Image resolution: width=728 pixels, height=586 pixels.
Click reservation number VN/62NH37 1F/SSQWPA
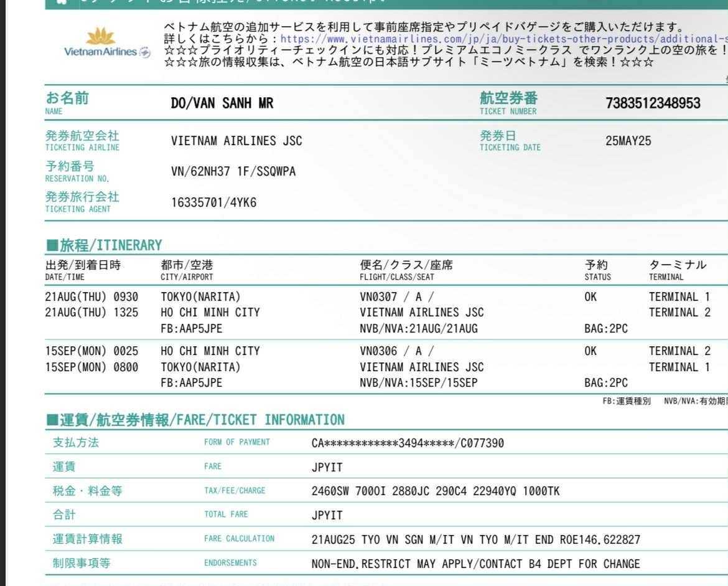[x=233, y=171]
